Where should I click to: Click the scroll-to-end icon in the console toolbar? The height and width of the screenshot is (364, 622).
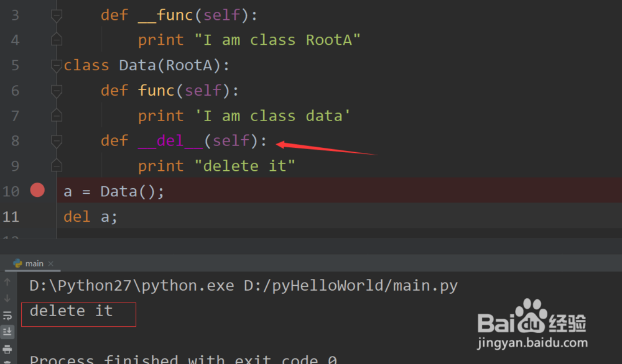point(7,331)
